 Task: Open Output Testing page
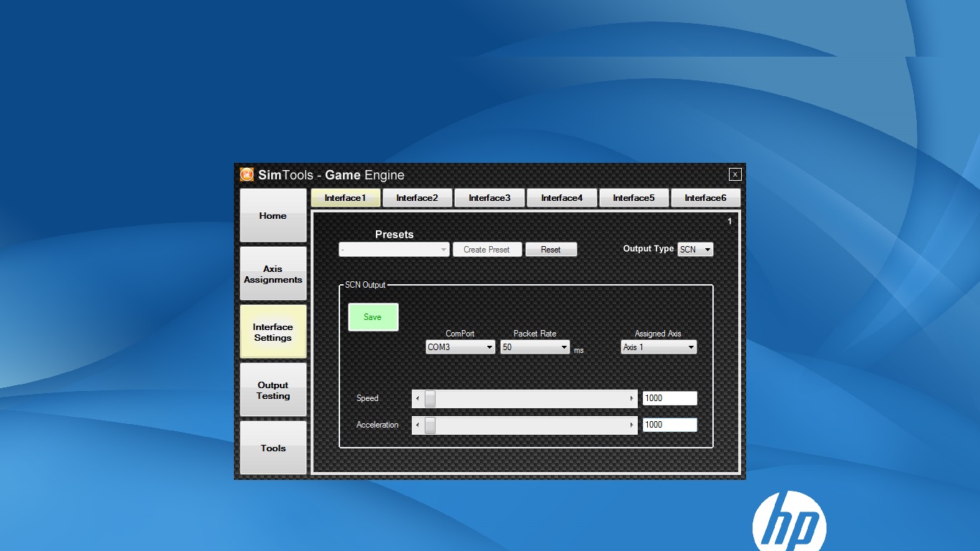(x=273, y=390)
